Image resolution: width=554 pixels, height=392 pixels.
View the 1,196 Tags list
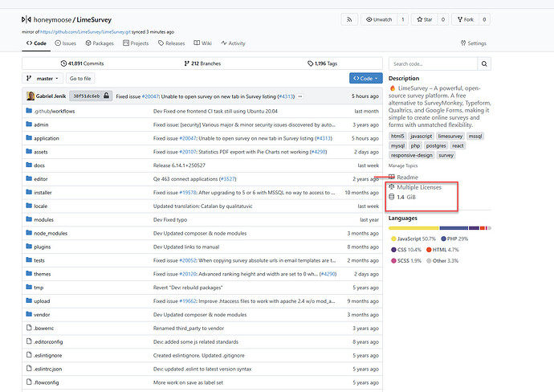[322, 63]
